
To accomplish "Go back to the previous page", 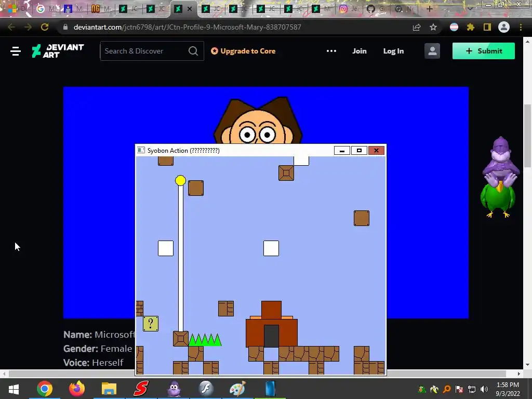I will pyautogui.click(x=11, y=27).
